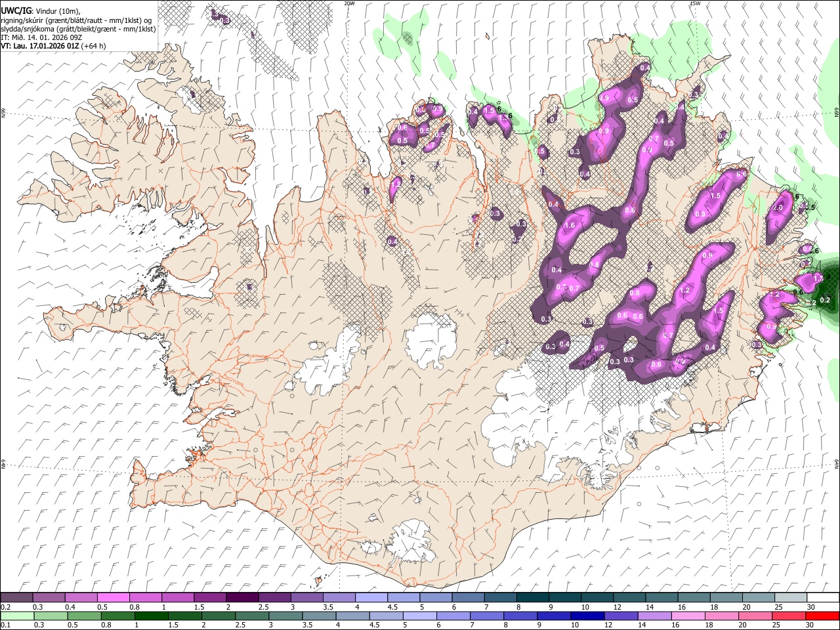Choose the 1.5 dark green rain-scale swatch
This screenshot has height=630, width=840.
click(184, 616)
